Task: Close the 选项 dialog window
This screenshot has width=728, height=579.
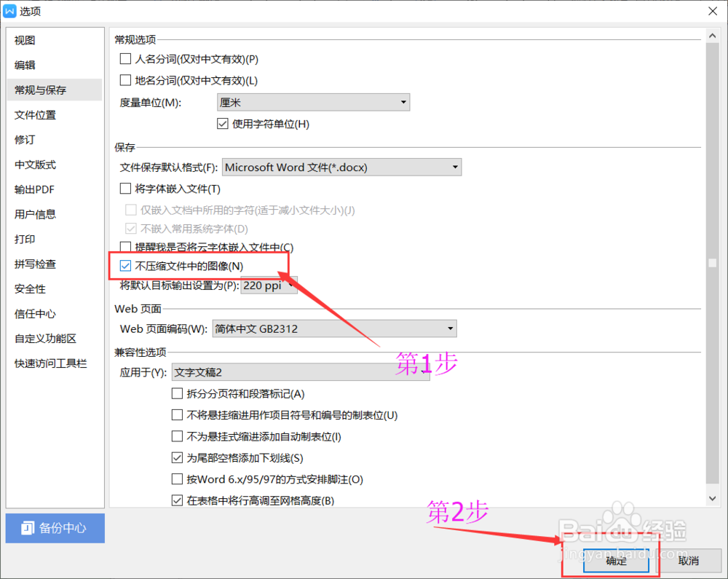Action: (713, 11)
